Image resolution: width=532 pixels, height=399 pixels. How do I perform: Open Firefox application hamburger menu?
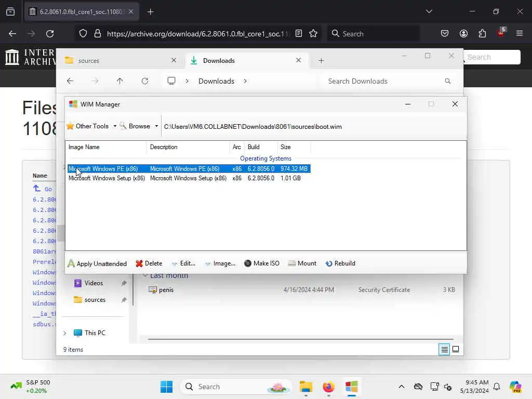[520, 34]
